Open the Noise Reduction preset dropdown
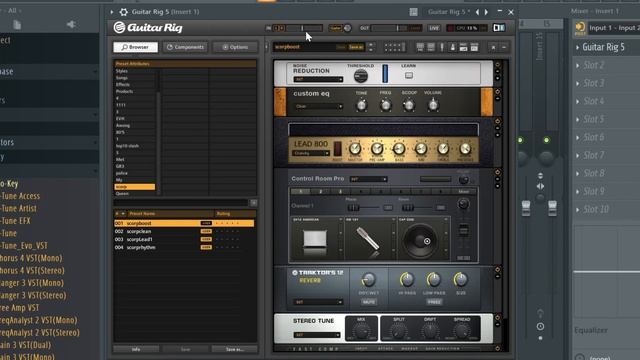Screen dimensions: 640x360 (318, 79)
